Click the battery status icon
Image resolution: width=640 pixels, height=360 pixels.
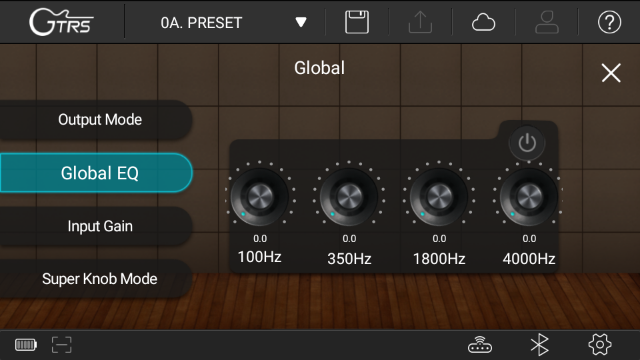pos(26,345)
